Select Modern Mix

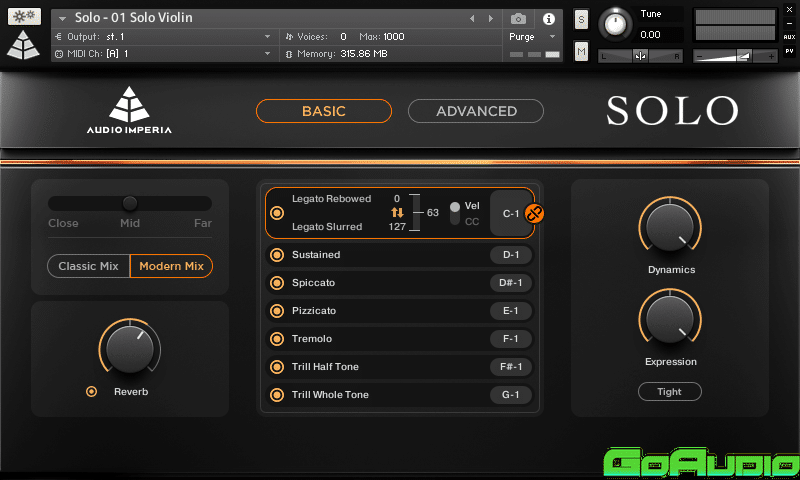pos(171,266)
